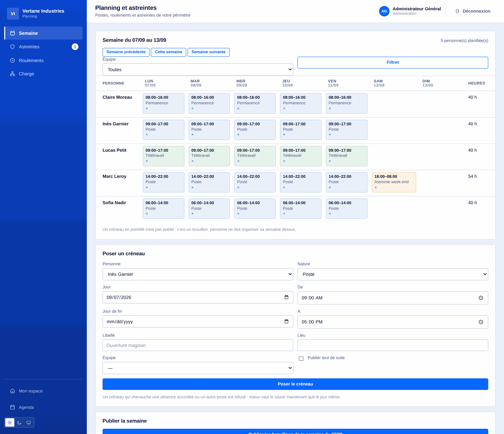504x434 pixels.
Task: Open the Jour date picker calendar icon
Action: point(286,297)
